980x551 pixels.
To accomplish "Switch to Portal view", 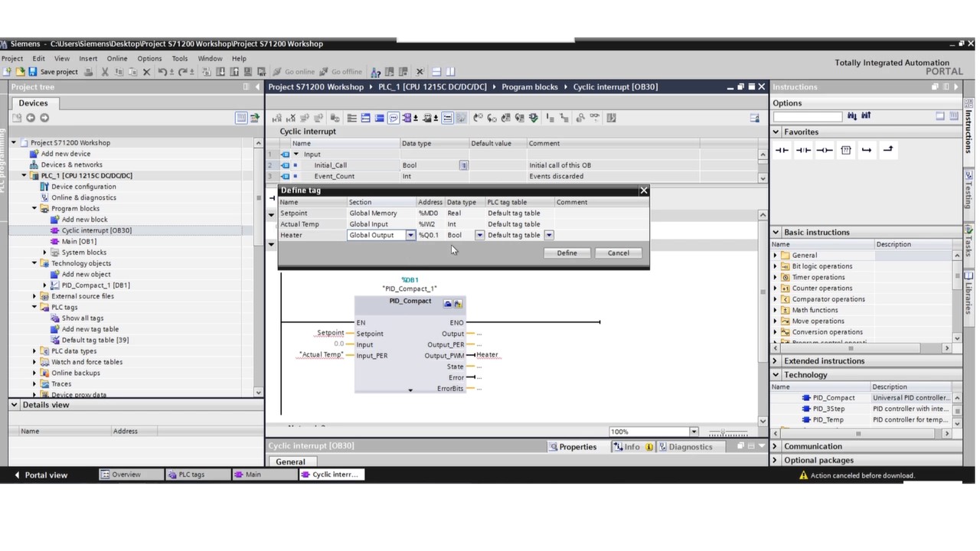I will (x=41, y=475).
